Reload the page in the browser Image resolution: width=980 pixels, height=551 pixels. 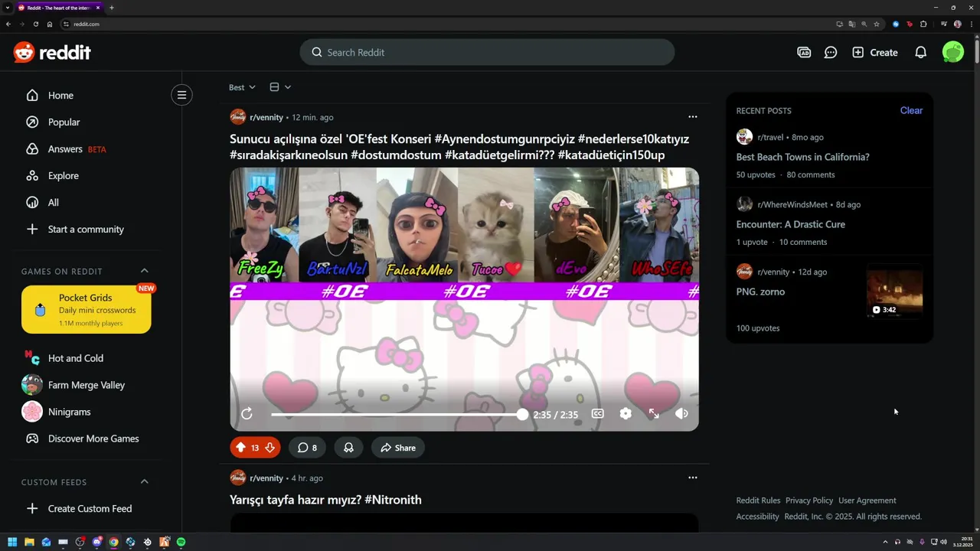coord(35,24)
